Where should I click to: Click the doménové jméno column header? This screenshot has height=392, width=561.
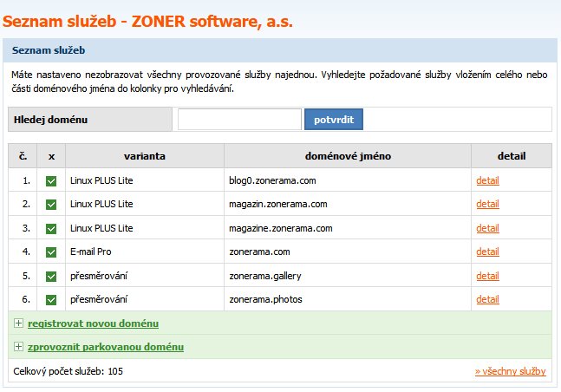(x=347, y=156)
